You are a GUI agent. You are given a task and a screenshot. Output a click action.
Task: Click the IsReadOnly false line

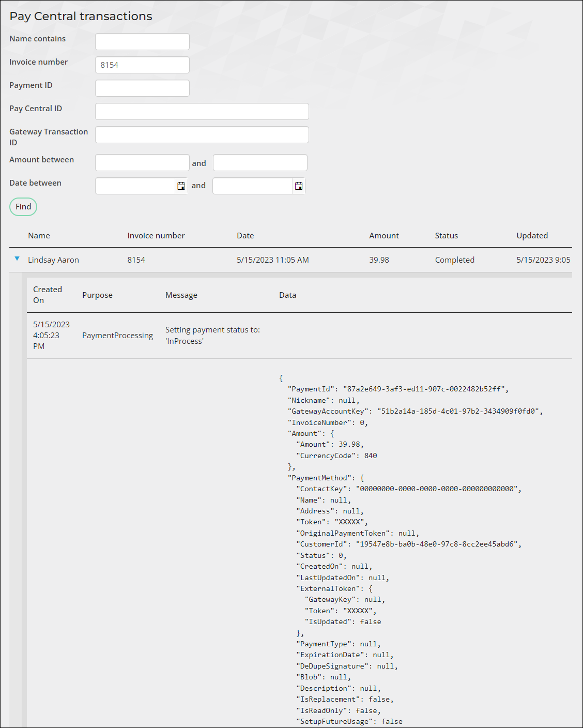click(339, 711)
